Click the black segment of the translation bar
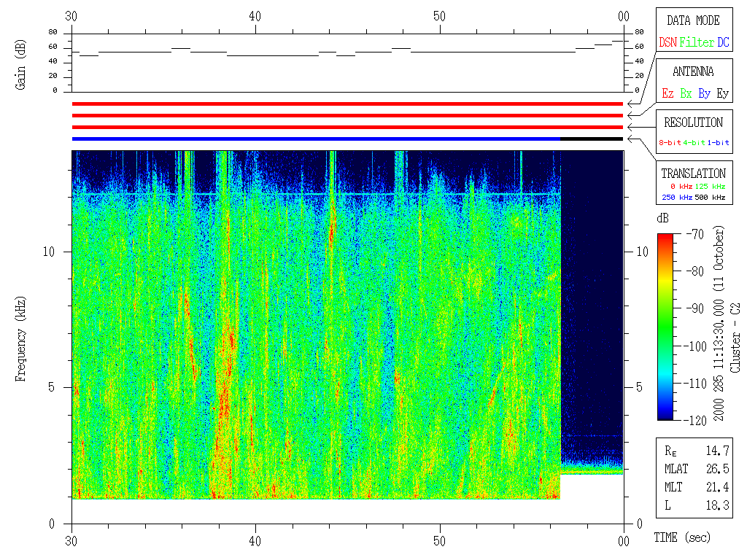The image size is (747, 560). tap(591, 139)
